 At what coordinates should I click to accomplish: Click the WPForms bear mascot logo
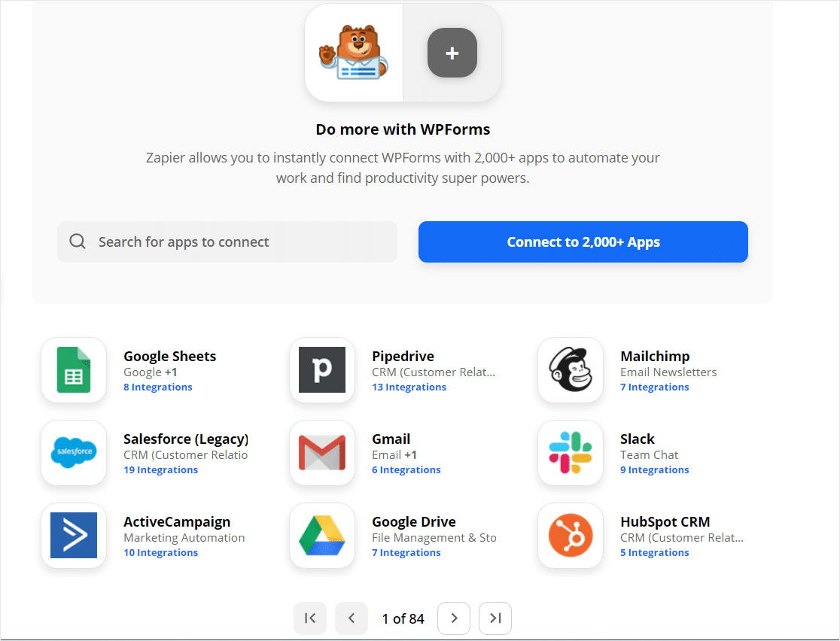(x=354, y=53)
